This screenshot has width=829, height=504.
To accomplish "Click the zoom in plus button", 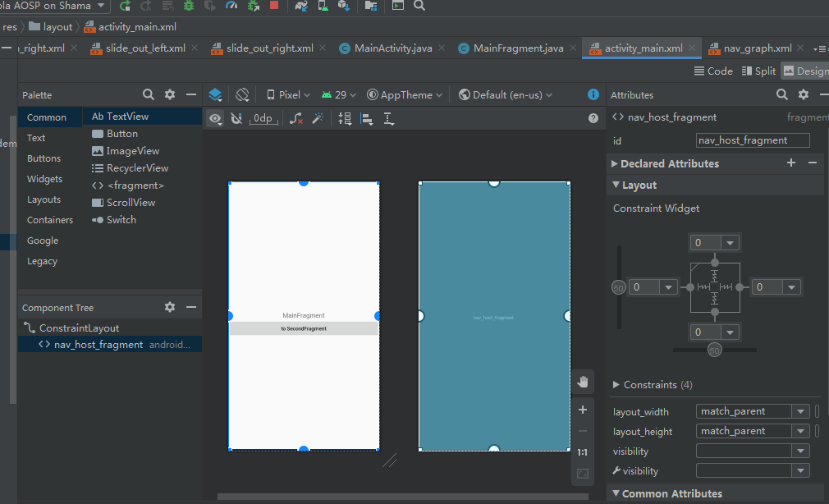I will coord(583,410).
